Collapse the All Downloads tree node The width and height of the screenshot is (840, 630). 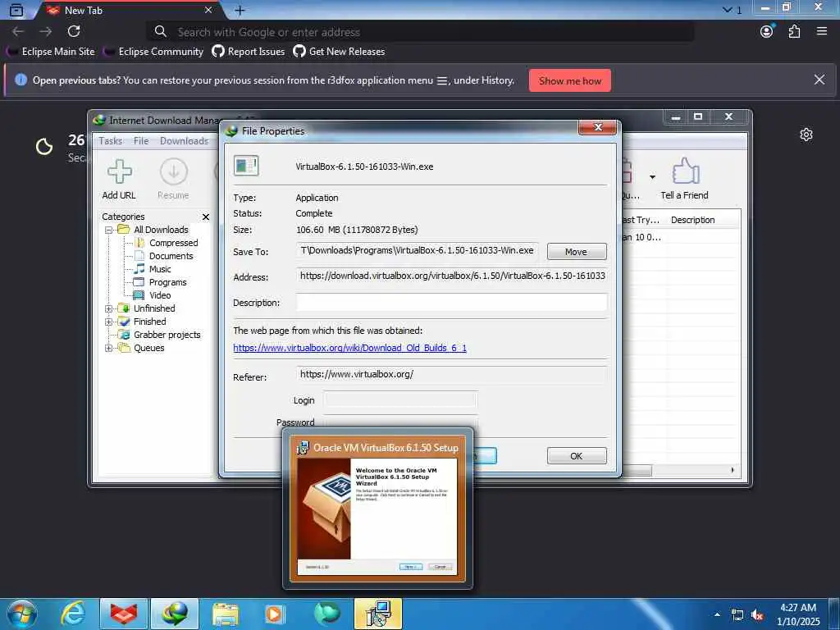(109, 230)
